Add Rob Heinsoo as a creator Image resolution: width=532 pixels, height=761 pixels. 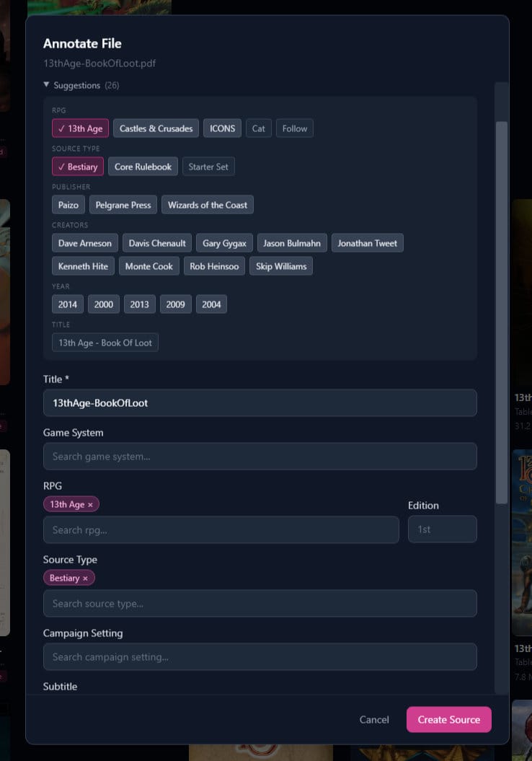coord(214,266)
